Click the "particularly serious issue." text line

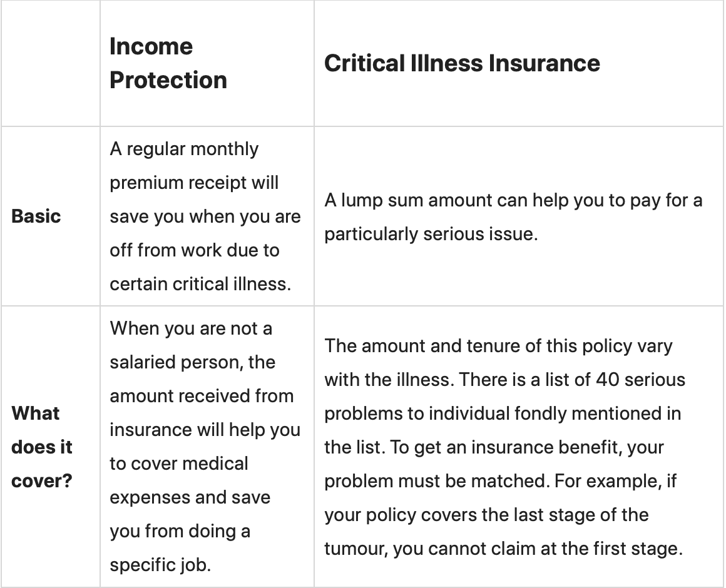pos(431,234)
